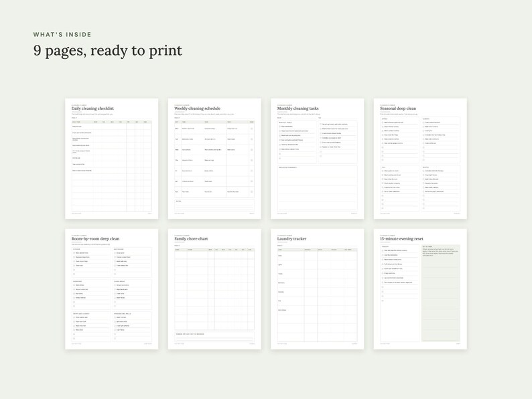The width and height of the screenshot is (532, 399).
Task: Open the Seasonal deep clean page thumbnail
Action: click(420, 159)
